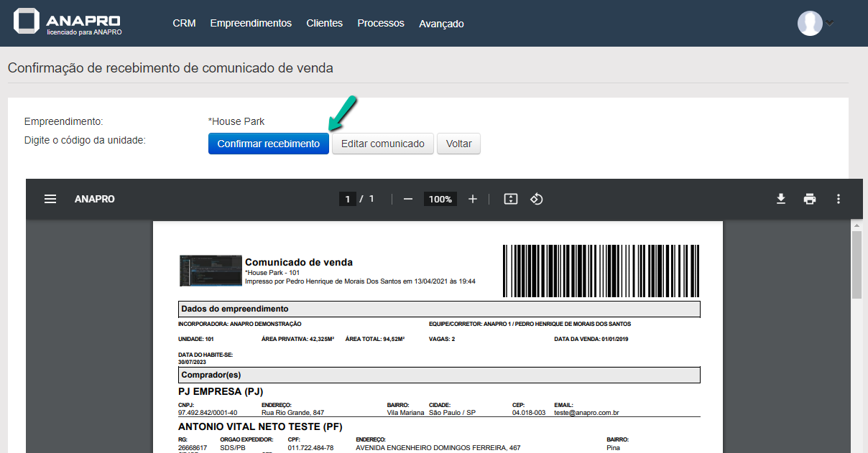Open the Empreendimentos menu
868x453 pixels.
251,23
